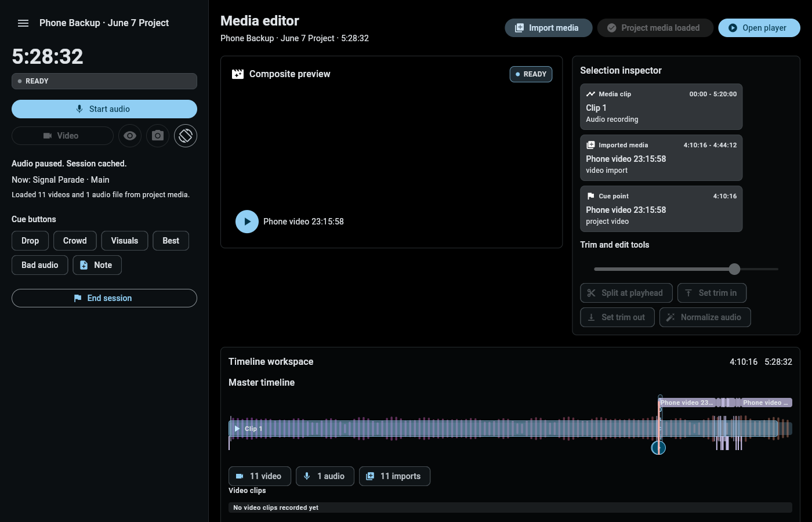
Task: Select the Cue point 4:10:16 card
Action: (661, 209)
